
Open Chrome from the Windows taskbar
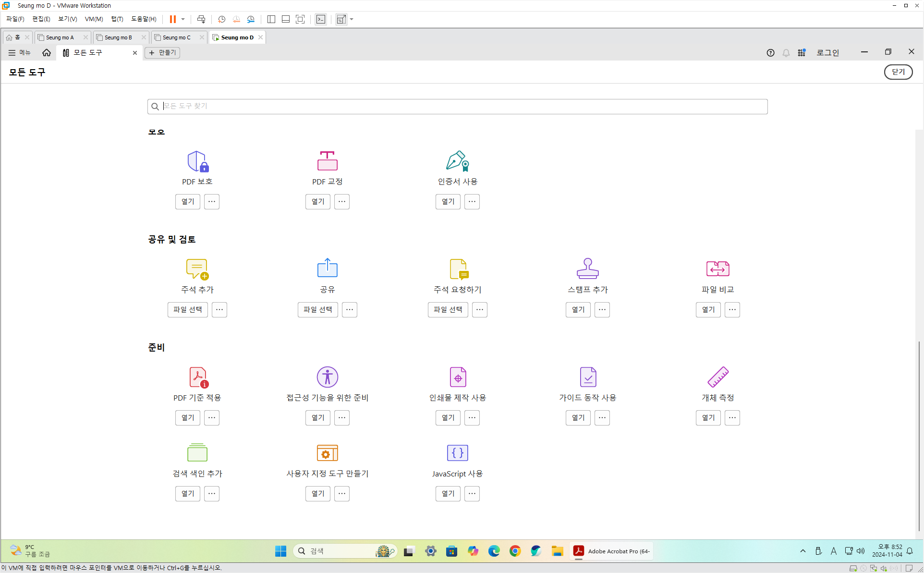pyautogui.click(x=515, y=551)
